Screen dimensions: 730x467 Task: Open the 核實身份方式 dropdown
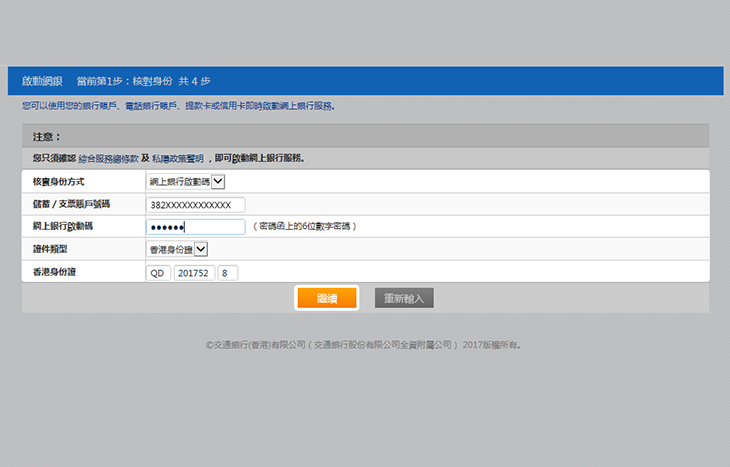tap(186, 181)
